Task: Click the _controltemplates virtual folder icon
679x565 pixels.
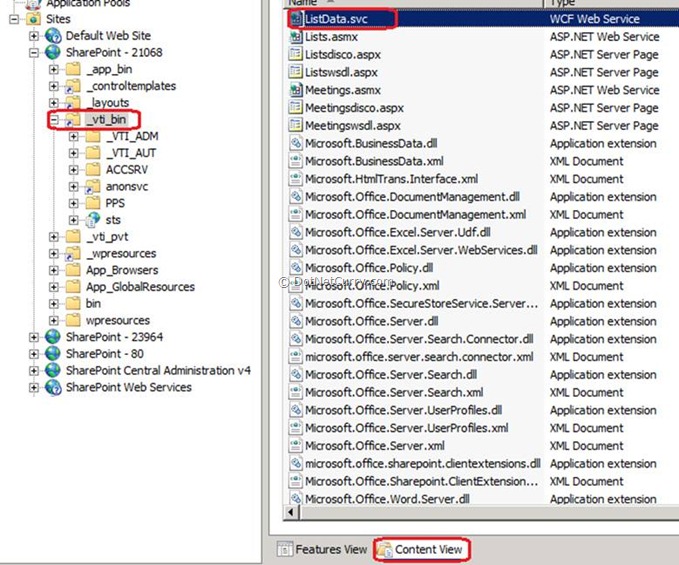Action: click(73, 86)
